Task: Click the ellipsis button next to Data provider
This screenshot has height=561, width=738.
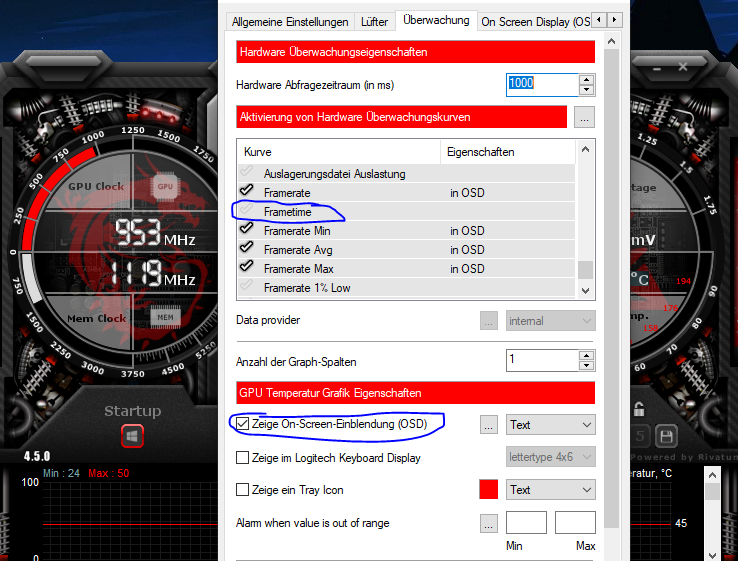Action: [489, 321]
